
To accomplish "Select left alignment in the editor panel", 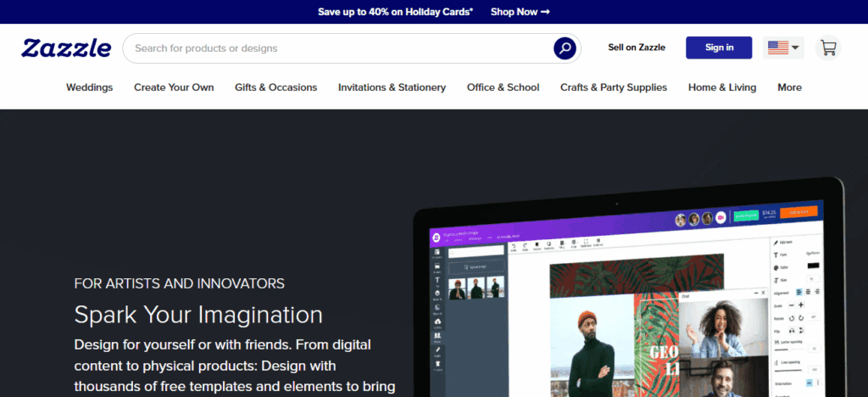I will pyautogui.click(x=801, y=291).
